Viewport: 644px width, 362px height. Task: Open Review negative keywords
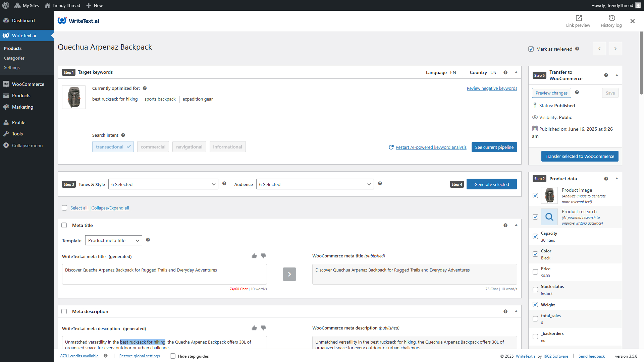tap(492, 88)
